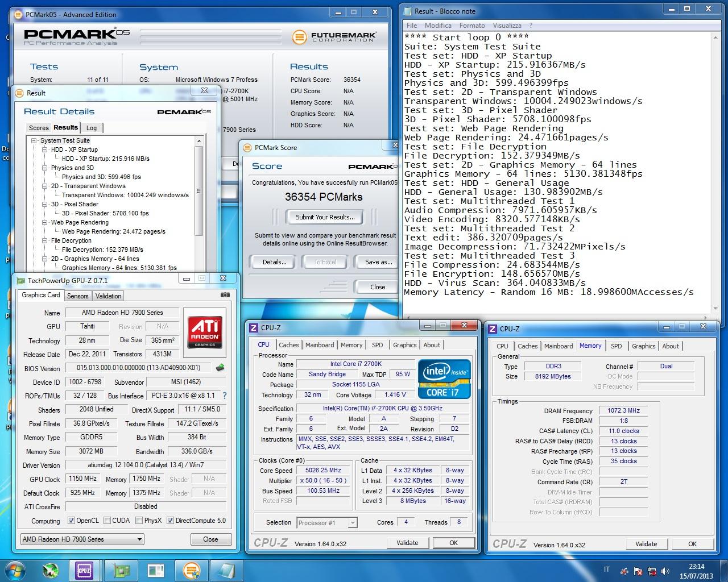Click the Action Center flag tray icon
This screenshot has width=728, height=582.
click(638, 571)
